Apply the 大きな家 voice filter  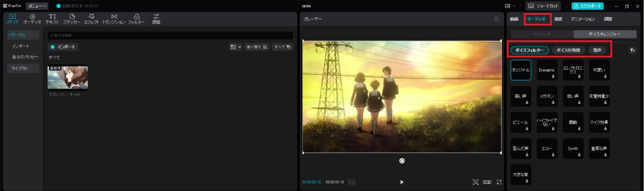(521, 175)
